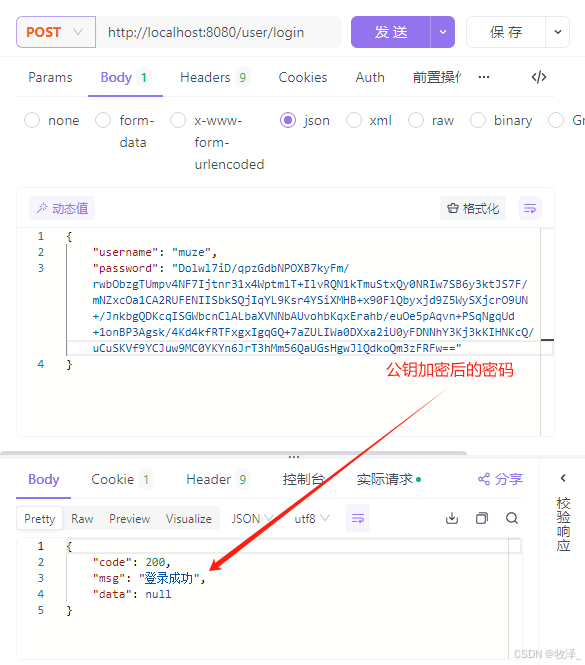585x665 pixels.
Task: Open the request Headers tab
Action: tap(215, 77)
